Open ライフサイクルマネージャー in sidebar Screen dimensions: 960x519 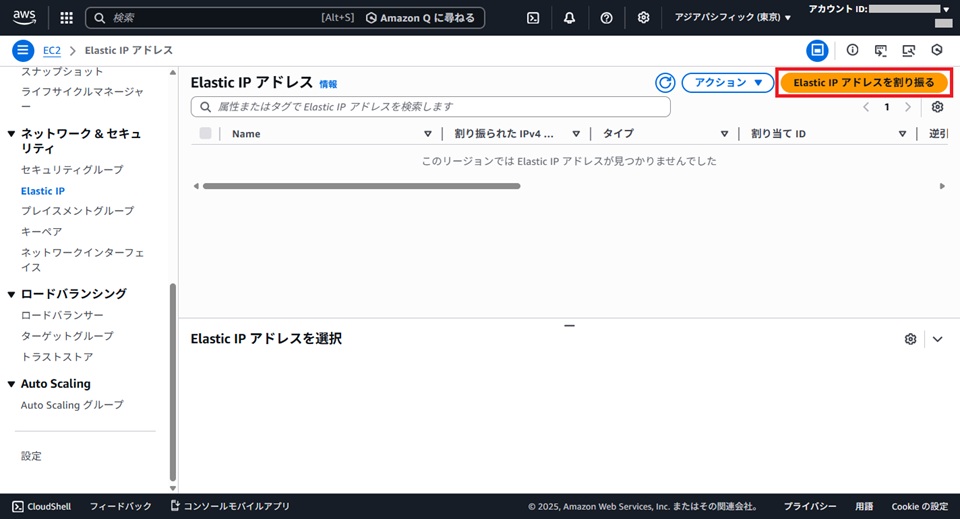(82, 99)
